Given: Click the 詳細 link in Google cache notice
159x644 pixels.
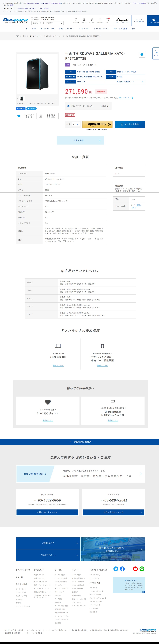Looking at the screenshot, I should 11,5.
